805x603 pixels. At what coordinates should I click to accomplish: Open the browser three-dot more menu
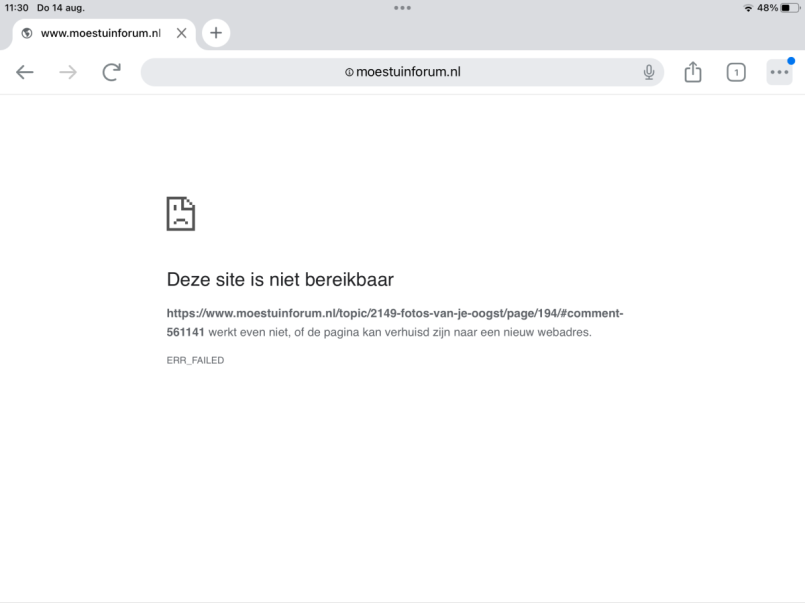[778, 72]
